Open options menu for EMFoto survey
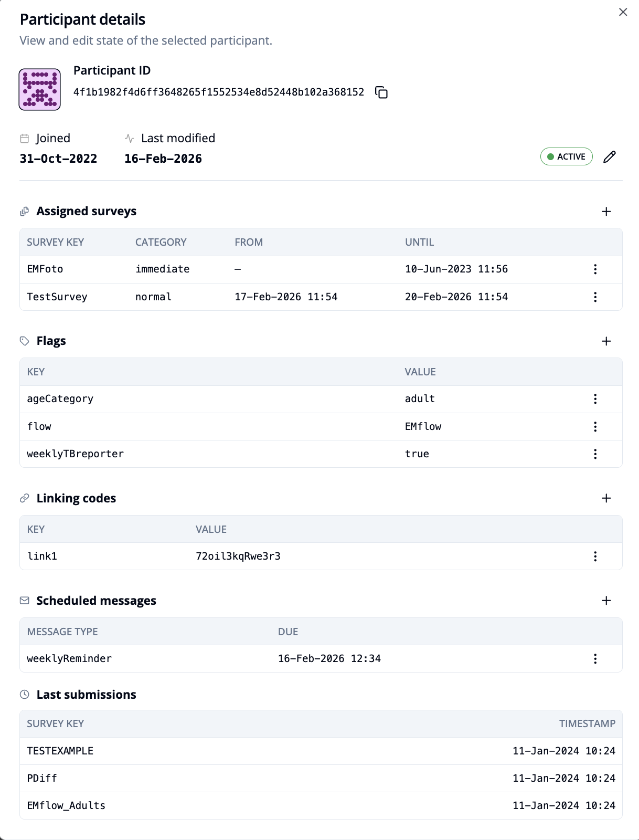Image resolution: width=639 pixels, height=840 pixels. [x=595, y=269]
